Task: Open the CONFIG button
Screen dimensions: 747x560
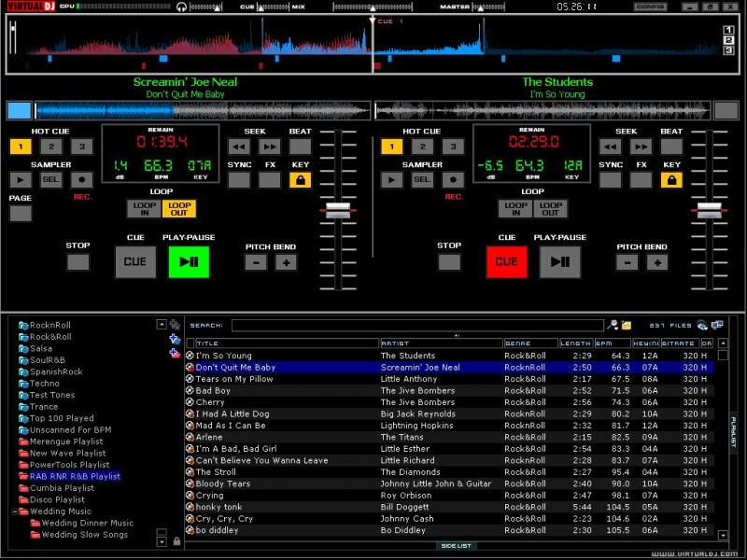Action: pyautogui.click(x=650, y=7)
